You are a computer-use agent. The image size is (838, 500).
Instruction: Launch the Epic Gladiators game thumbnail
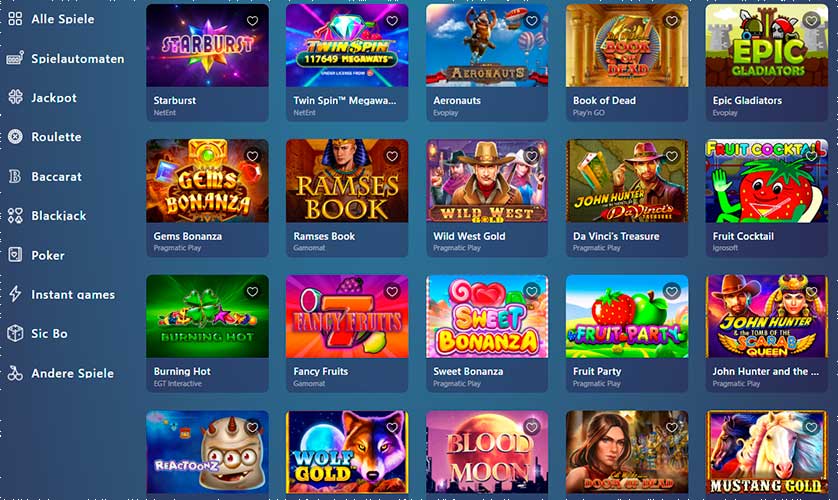tap(766, 45)
